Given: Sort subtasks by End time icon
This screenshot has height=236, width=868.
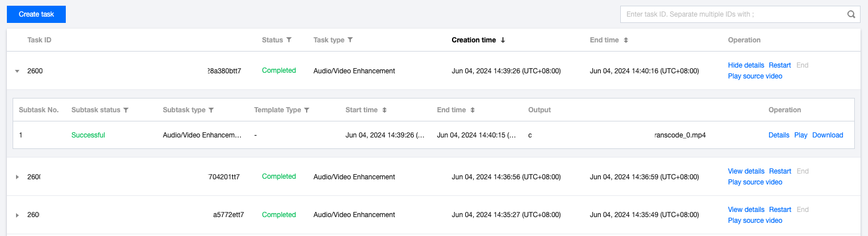Looking at the screenshot, I should [x=473, y=110].
